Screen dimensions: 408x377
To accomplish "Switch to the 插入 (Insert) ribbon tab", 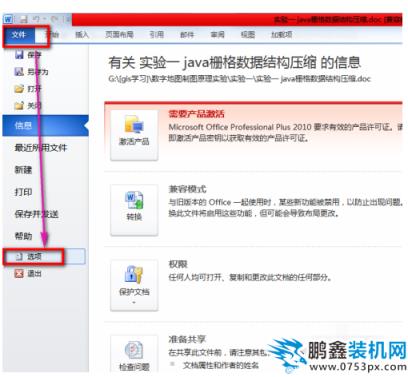I will pos(82,35).
